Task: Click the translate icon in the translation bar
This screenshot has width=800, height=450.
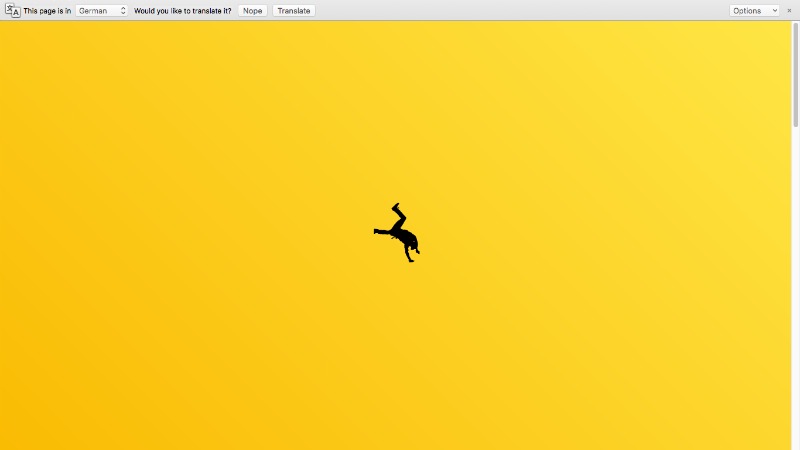Action: (x=13, y=10)
